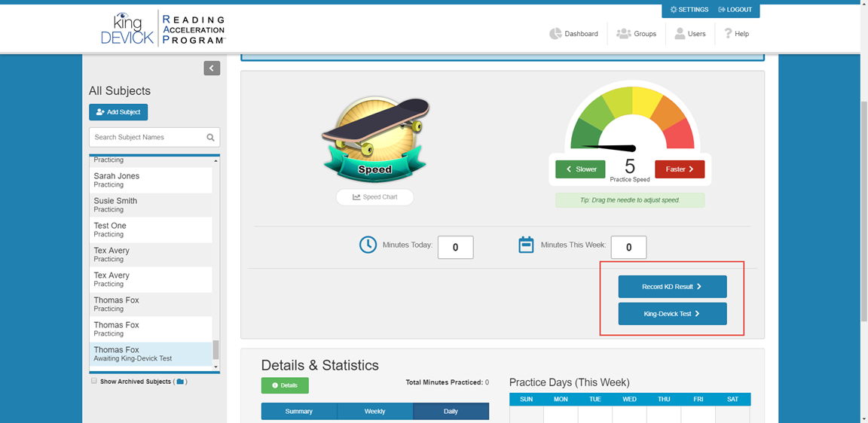Click Record KD Result button
Screen dimensions: 868x423
coord(673,287)
